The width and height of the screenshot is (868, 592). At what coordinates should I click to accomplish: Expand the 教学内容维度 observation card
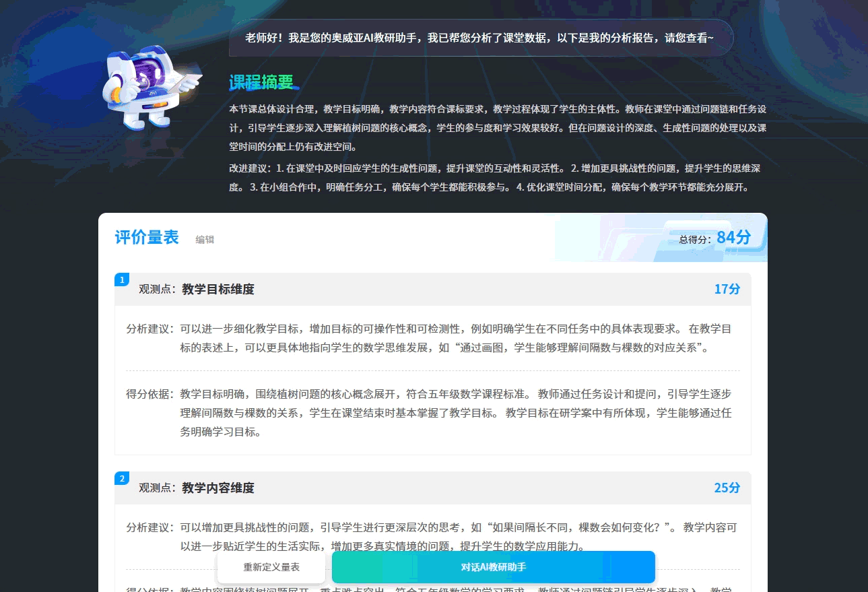pyautogui.click(x=431, y=488)
